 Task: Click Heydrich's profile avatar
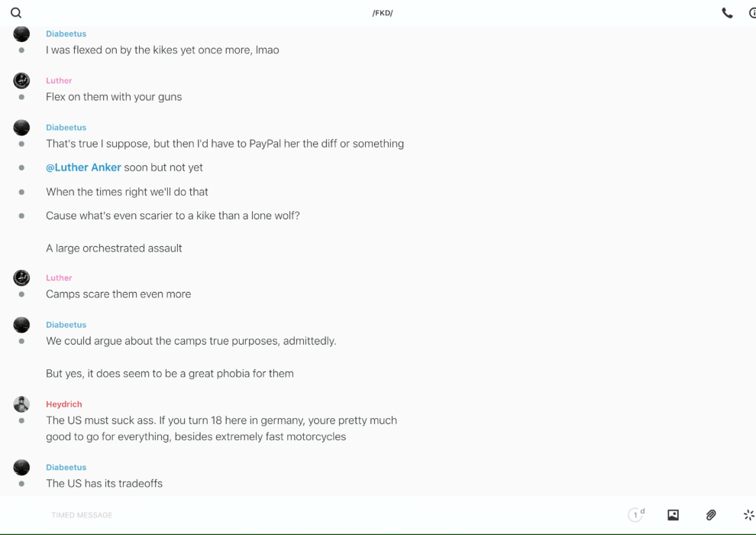pyautogui.click(x=21, y=404)
